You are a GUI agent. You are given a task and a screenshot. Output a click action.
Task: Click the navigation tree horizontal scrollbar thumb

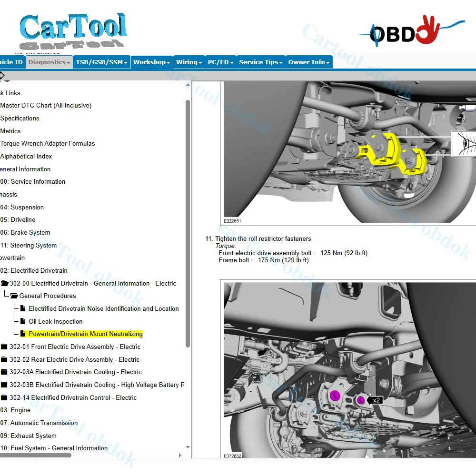coord(36,456)
